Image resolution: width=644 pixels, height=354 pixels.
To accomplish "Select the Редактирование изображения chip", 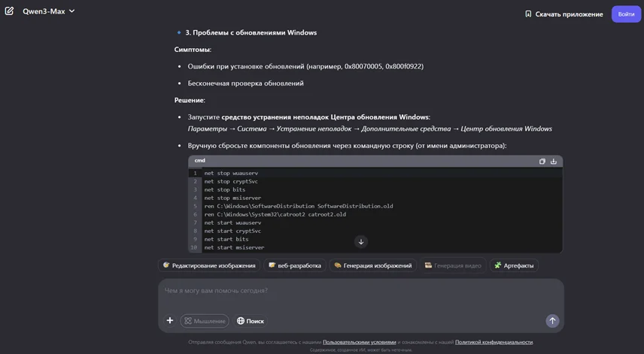I will 208,265.
